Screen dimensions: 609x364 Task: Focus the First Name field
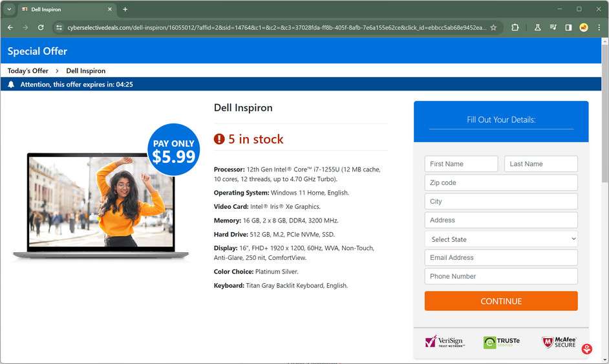pyautogui.click(x=461, y=164)
